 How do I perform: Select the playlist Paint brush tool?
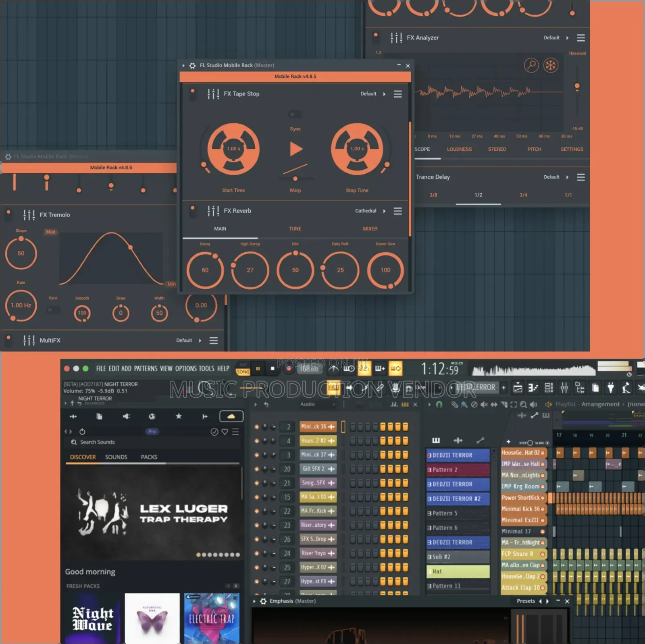point(464,404)
